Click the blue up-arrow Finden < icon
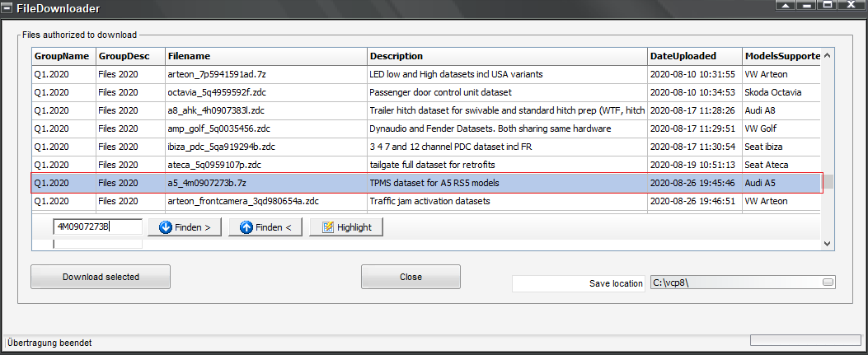 click(x=247, y=227)
